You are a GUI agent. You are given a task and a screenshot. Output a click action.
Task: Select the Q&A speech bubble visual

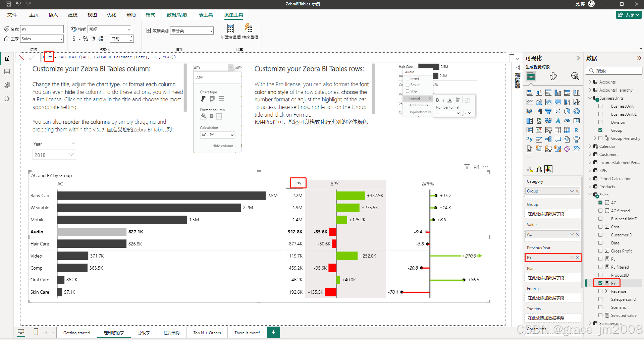(x=558, y=139)
